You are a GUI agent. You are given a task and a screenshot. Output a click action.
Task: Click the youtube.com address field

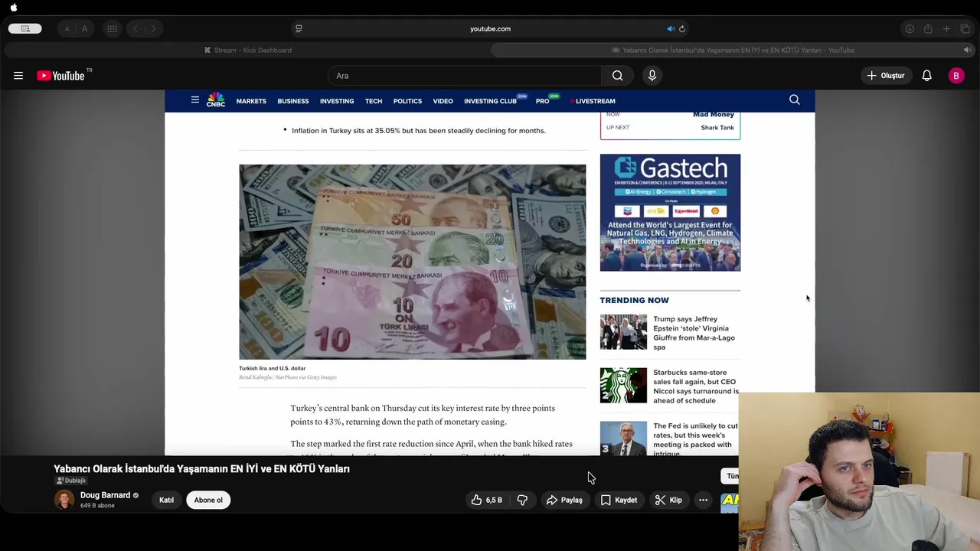click(x=490, y=29)
